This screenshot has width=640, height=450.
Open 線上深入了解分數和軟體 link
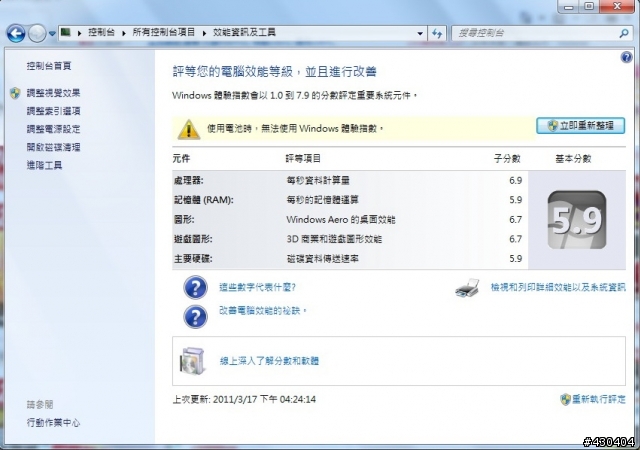point(269,361)
